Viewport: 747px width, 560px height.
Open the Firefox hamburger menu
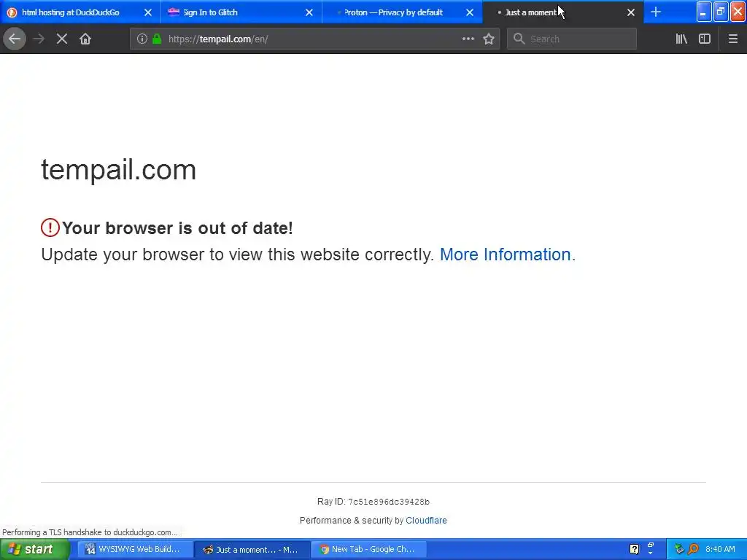[732, 39]
